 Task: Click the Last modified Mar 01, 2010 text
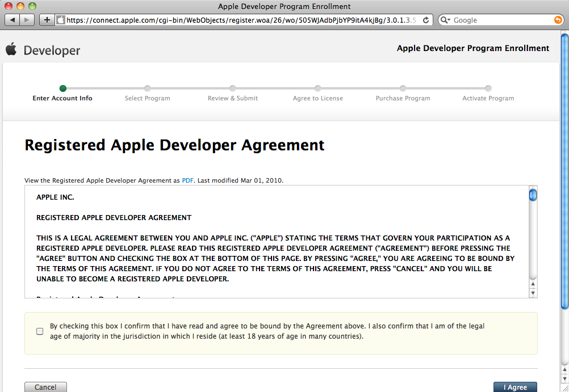pos(240,180)
